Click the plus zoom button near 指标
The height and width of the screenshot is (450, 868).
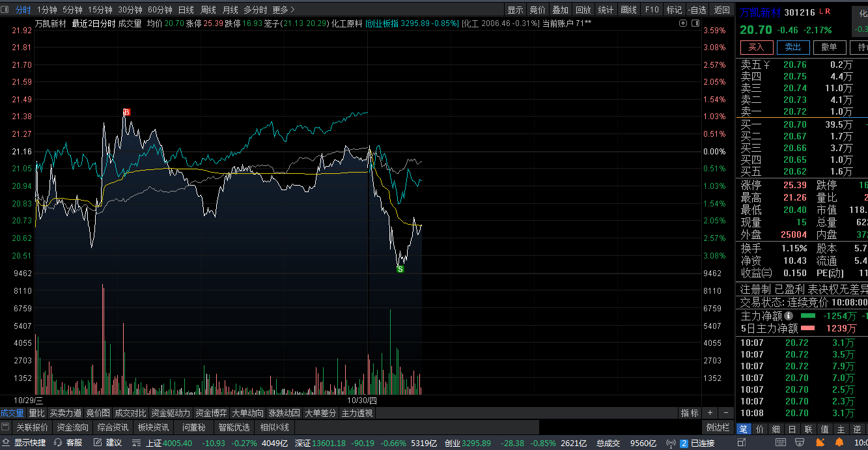[x=710, y=413]
